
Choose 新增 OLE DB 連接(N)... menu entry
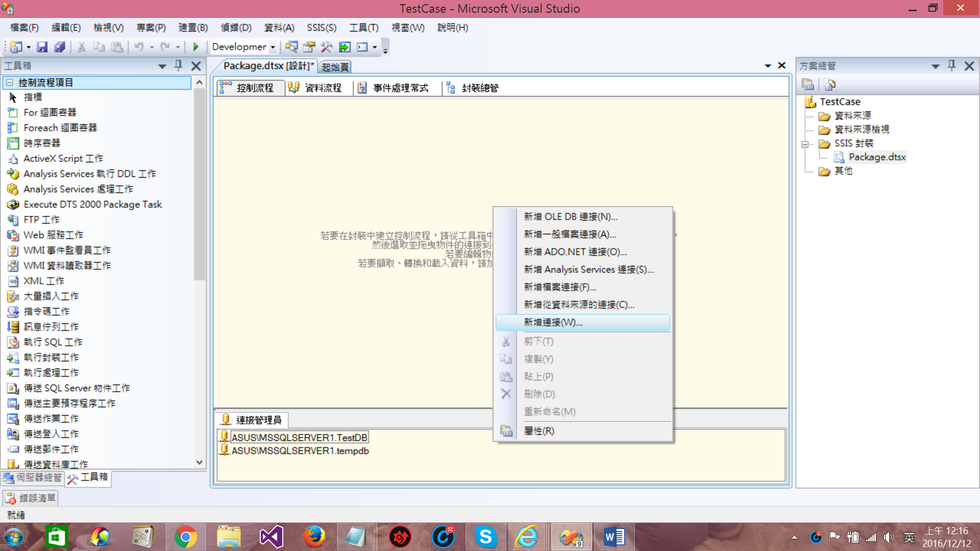pos(583,217)
